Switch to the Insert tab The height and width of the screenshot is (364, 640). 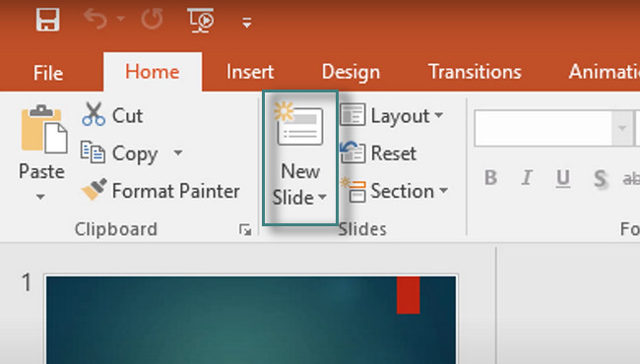250,72
